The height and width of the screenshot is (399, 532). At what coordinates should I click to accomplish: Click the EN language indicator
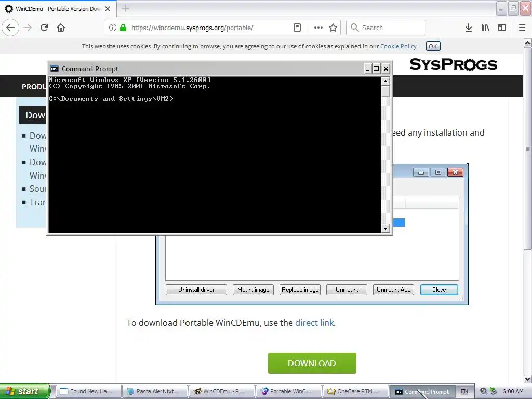464,391
